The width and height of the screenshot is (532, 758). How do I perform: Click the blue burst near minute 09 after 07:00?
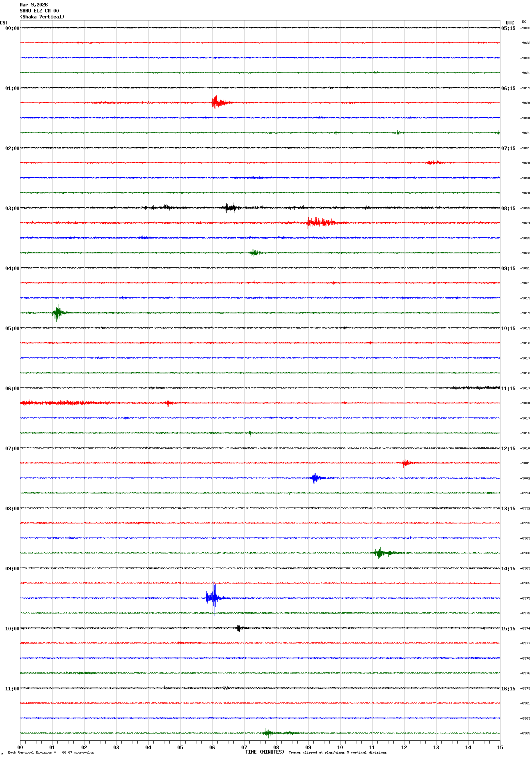[315, 478]
